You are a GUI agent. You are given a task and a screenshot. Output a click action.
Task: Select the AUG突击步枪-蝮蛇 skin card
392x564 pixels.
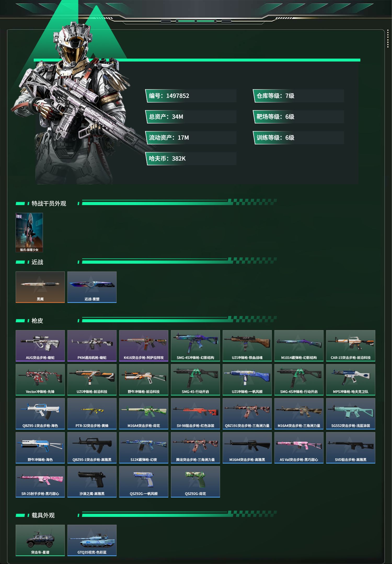(40, 346)
